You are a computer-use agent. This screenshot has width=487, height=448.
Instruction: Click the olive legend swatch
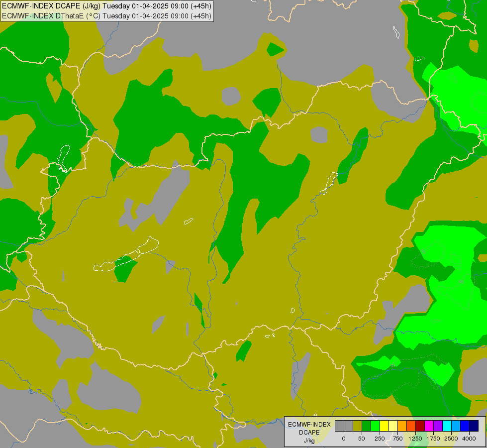pos(358,426)
